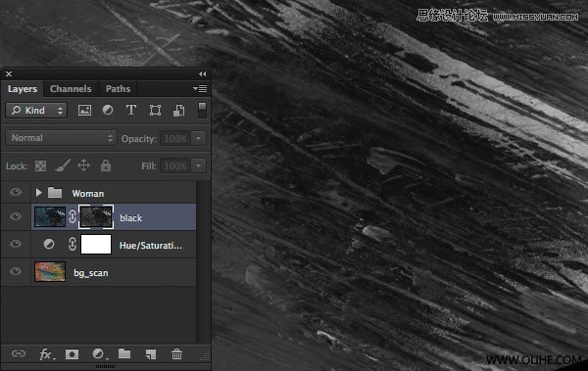Filter layers by shape layers icon
The image size is (588, 371).
[155, 111]
